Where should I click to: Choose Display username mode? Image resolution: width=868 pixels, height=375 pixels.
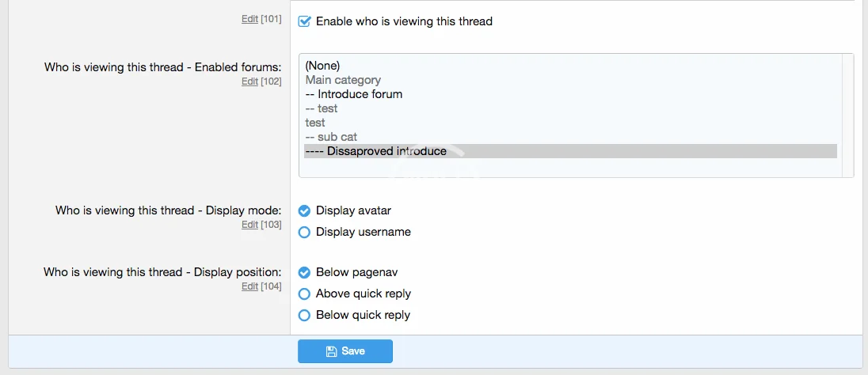304,232
